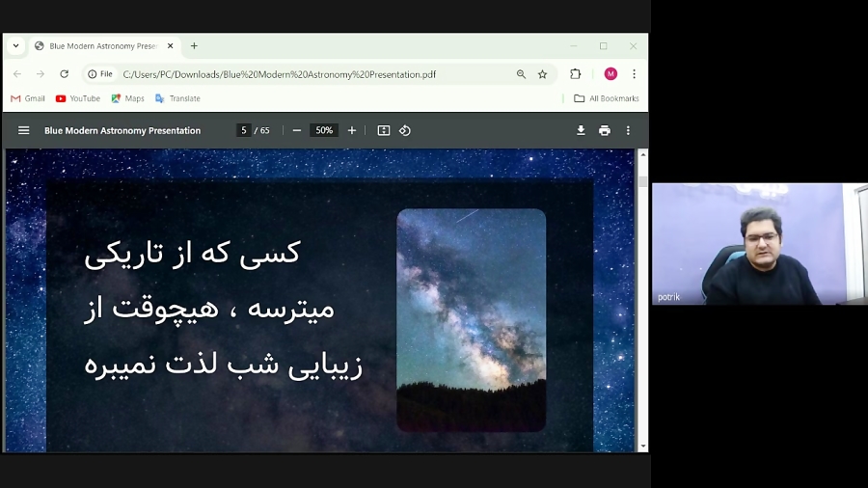The height and width of the screenshot is (488, 868).
Task: Reload the PDF page
Action: [x=65, y=74]
